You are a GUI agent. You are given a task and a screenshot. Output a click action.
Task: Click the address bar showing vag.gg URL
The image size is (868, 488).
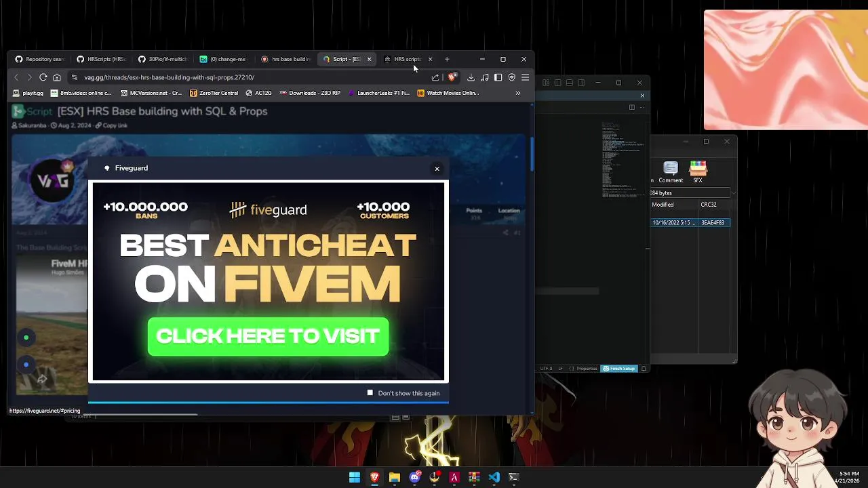(x=251, y=77)
